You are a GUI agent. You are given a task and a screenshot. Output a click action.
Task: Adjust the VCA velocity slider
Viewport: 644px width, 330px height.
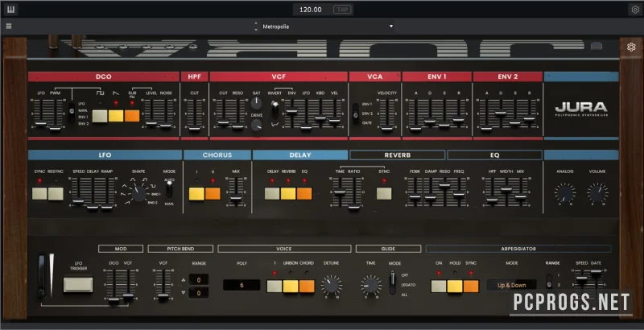(x=387, y=129)
